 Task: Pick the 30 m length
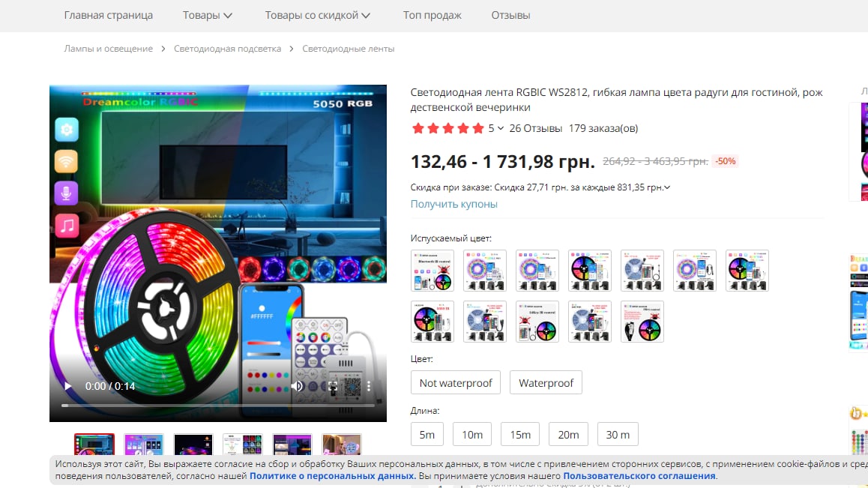618,434
